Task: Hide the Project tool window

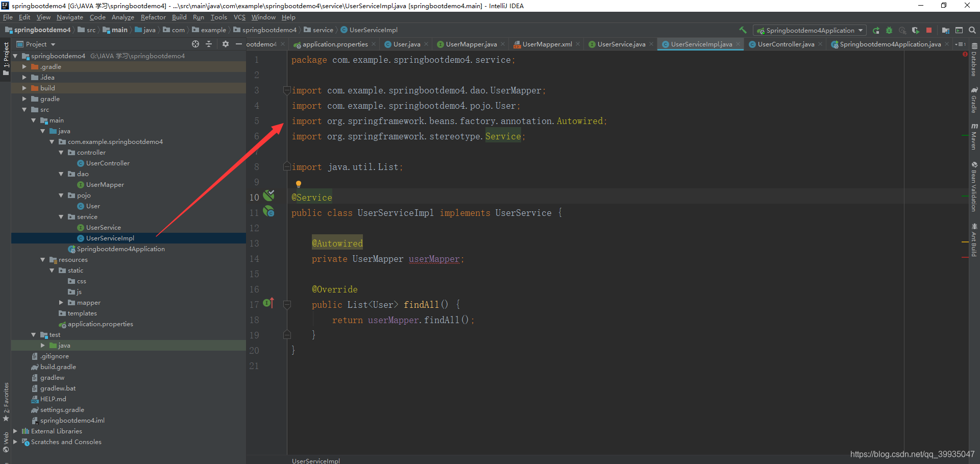Action: 238,44
